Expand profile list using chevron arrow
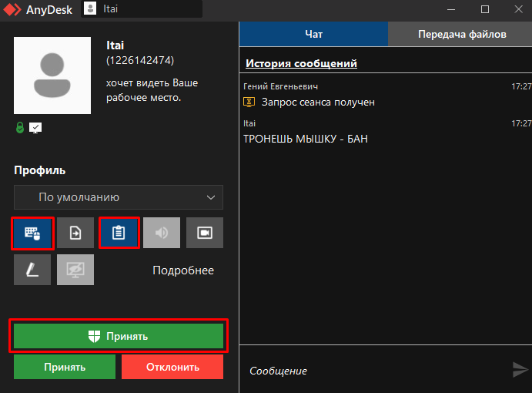This screenshot has width=532, height=393. click(211, 197)
